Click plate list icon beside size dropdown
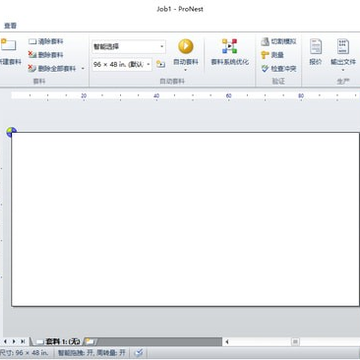Image resolution: width=360 pixels, height=360 pixels. (161, 64)
